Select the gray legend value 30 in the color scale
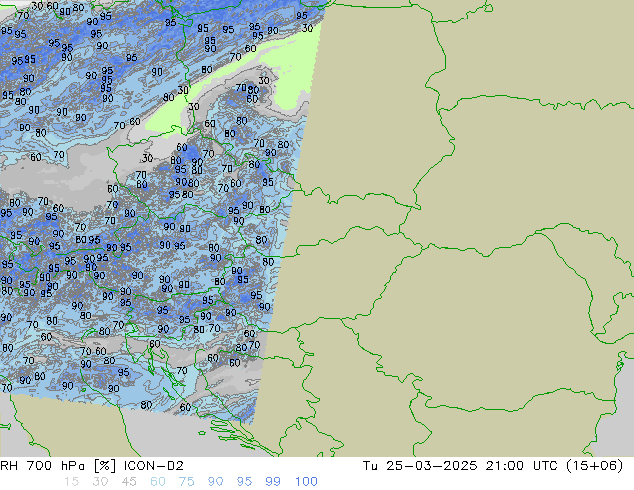Viewport: 634px width, 490px height. (x=100, y=482)
